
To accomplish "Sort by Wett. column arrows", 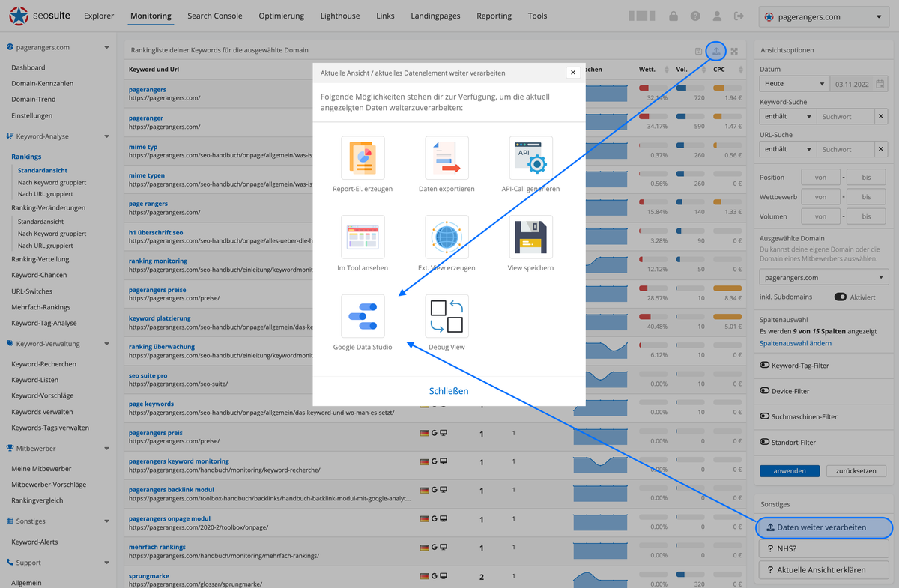I will click(x=666, y=70).
